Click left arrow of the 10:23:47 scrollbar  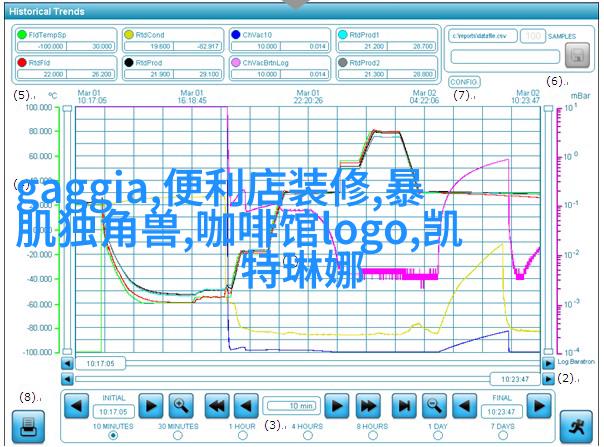click(67, 379)
